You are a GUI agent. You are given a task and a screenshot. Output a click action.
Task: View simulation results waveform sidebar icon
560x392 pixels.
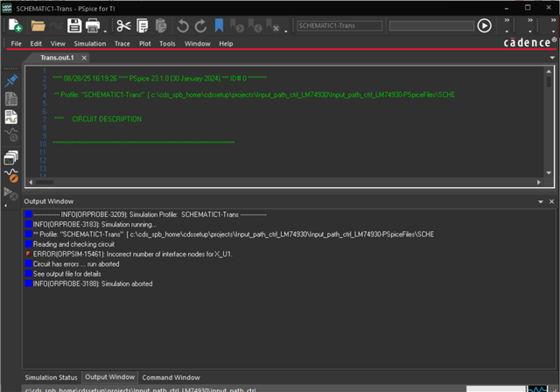coord(11,117)
